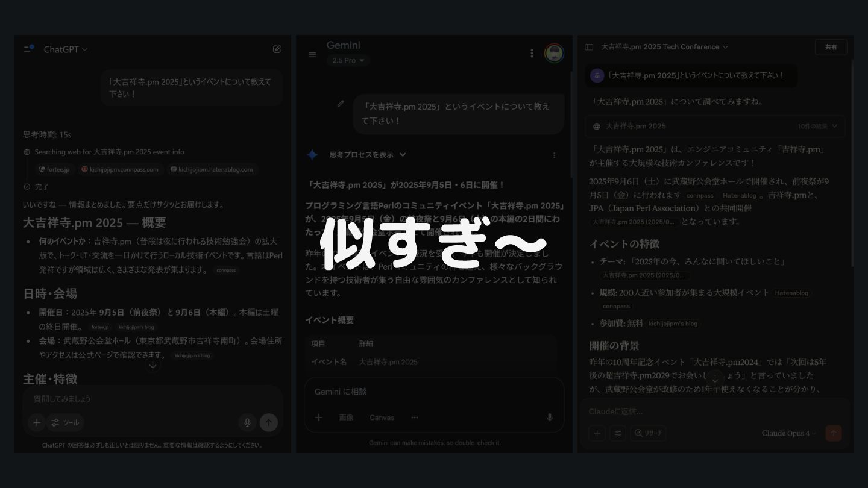Select the Canvas option in Gemini
This screenshot has height=488, width=868.
pyautogui.click(x=382, y=417)
